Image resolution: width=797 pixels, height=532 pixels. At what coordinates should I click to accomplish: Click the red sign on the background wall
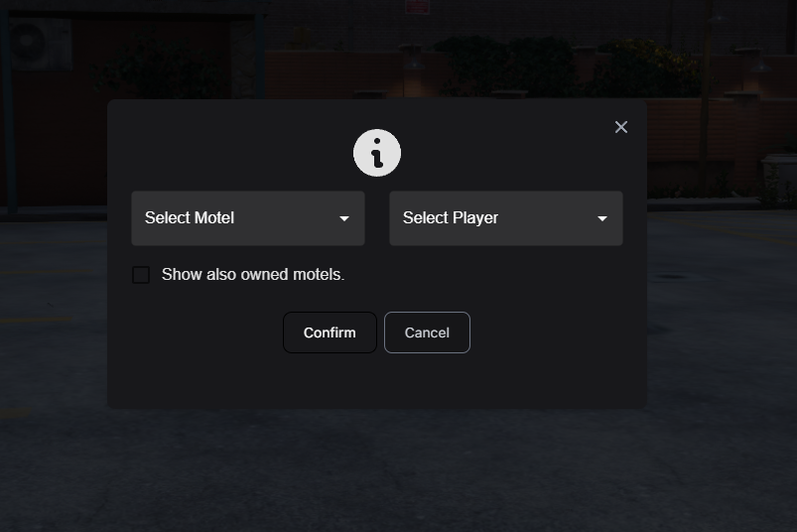417,7
